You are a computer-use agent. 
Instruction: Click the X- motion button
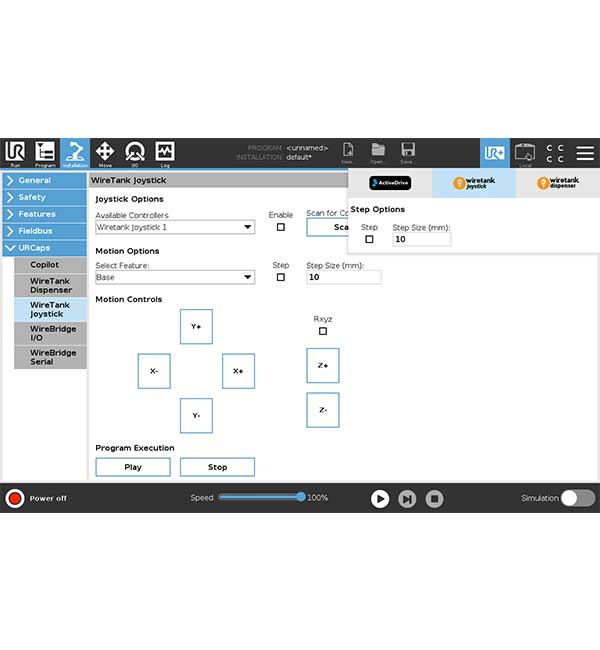coord(154,371)
